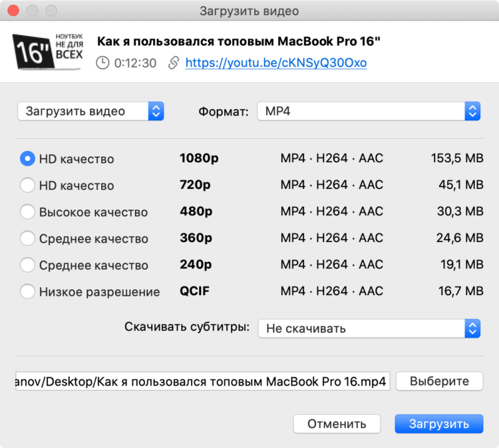The width and height of the screenshot is (499, 448).
Task: Click the blue arrows on download mode selector
Action: point(156,111)
